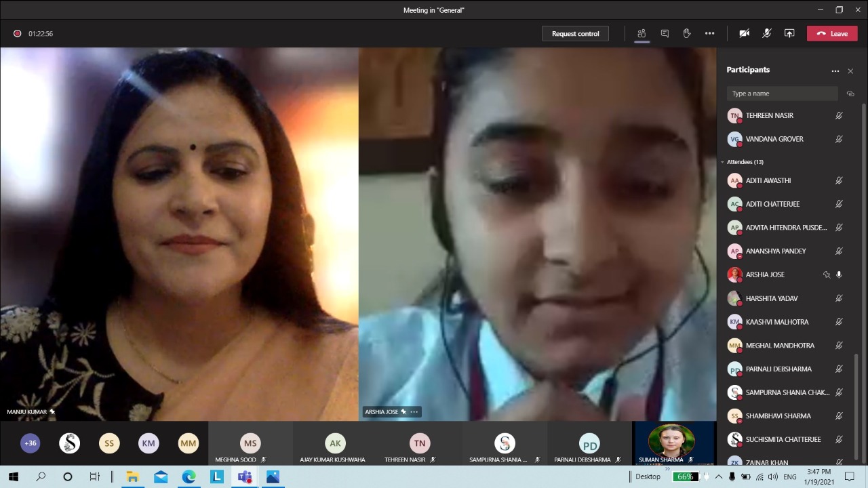The width and height of the screenshot is (868, 488).
Task: Open More actions ellipsis in meeting toolbar
Action: pyautogui.click(x=709, y=33)
